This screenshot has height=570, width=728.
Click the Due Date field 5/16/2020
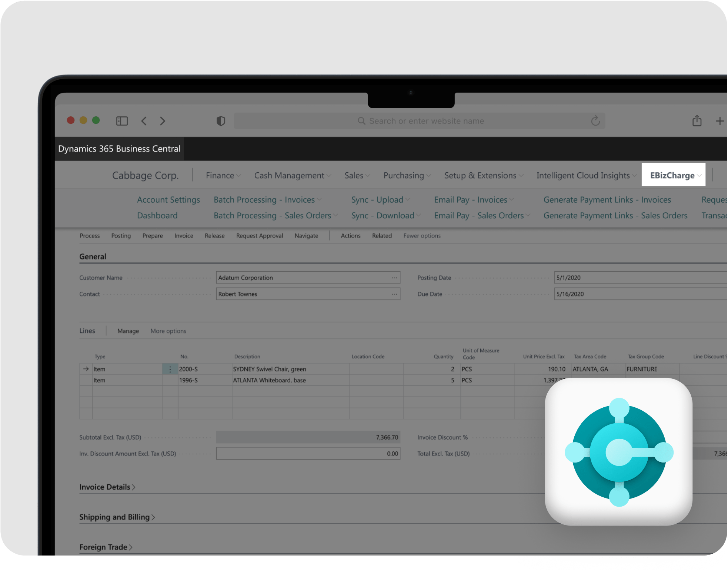pos(641,294)
